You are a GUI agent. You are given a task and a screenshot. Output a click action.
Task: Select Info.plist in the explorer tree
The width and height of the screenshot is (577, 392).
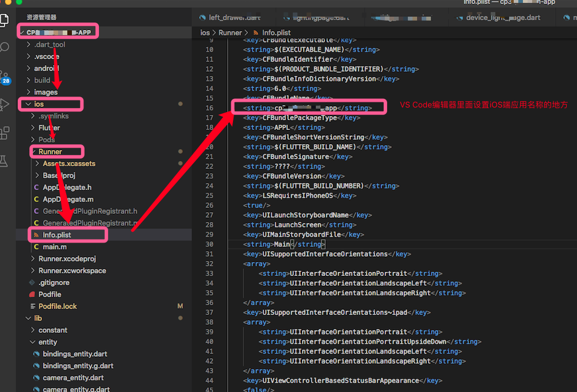point(57,235)
